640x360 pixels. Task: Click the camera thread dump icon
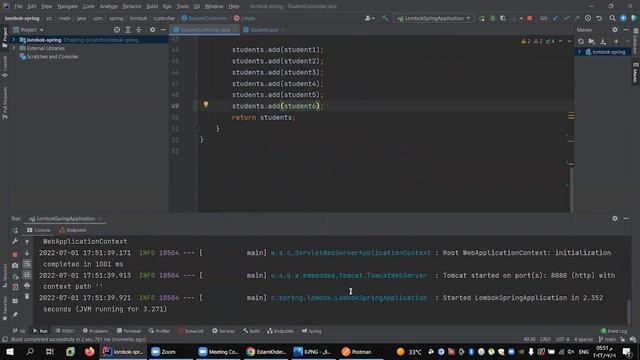coord(15,265)
